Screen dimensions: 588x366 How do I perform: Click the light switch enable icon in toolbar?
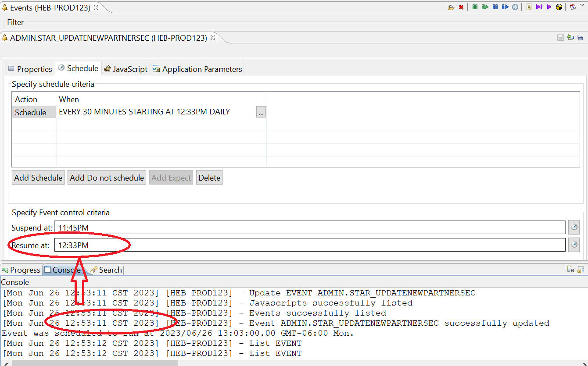point(528,7)
